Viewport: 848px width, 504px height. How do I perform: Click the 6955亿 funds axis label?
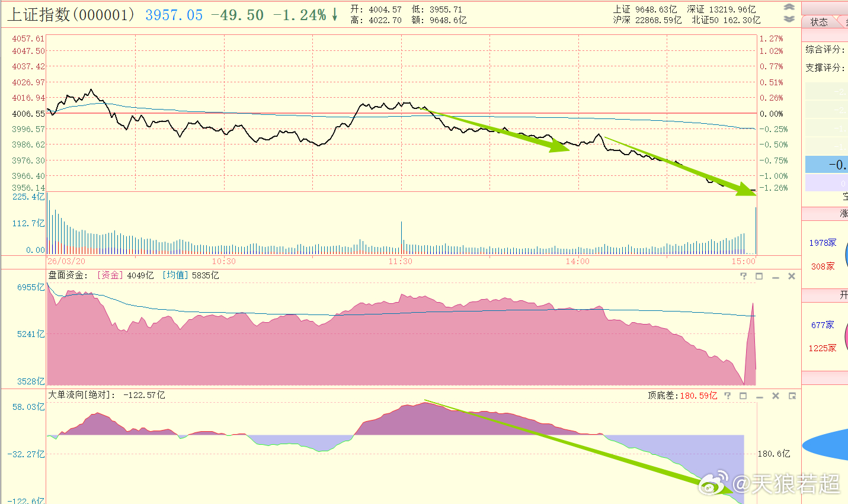31,287
